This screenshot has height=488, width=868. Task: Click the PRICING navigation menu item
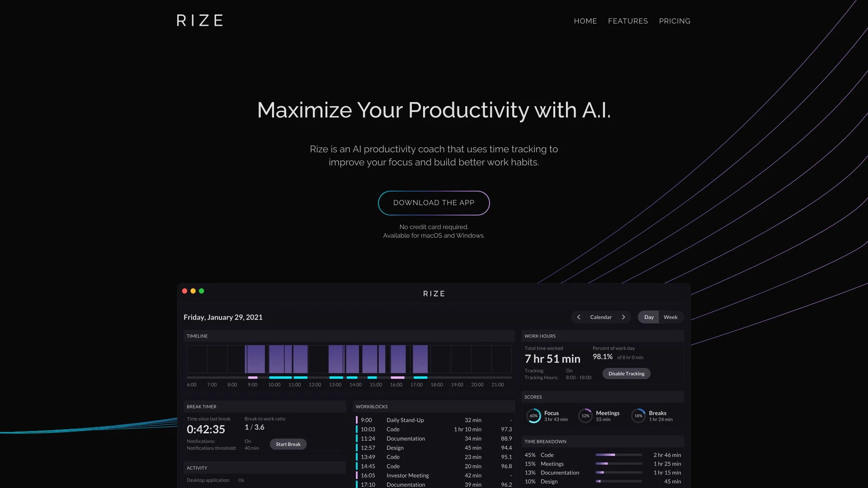click(674, 21)
